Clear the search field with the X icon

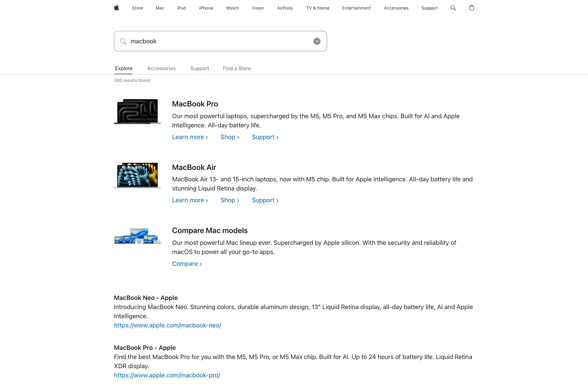pyautogui.click(x=317, y=41)
